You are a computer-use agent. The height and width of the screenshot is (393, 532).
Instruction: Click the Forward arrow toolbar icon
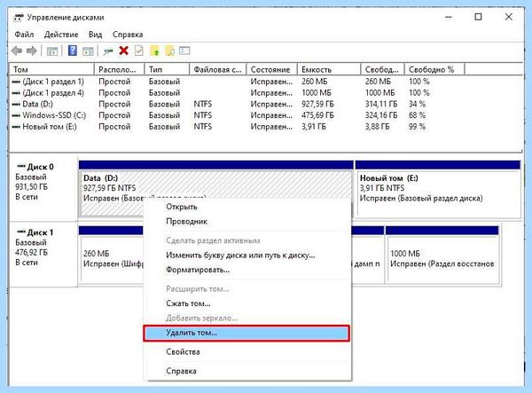point(32,51)
